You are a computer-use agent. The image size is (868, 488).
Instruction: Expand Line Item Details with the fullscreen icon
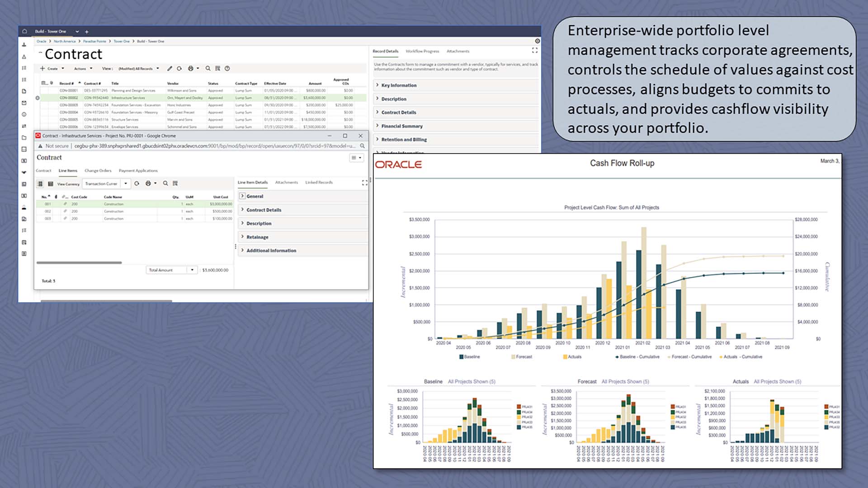364,183
